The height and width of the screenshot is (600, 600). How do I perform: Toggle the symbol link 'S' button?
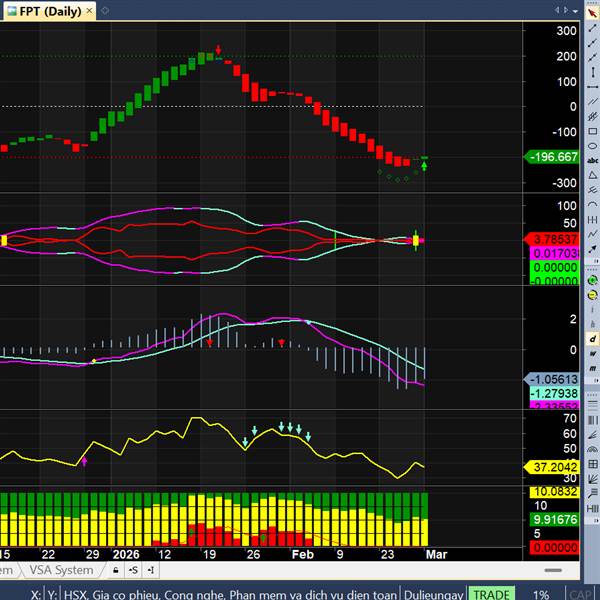133,571
